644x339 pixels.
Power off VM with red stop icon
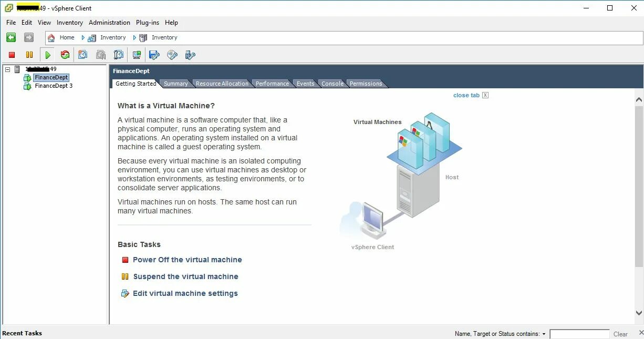coord(12,55)
